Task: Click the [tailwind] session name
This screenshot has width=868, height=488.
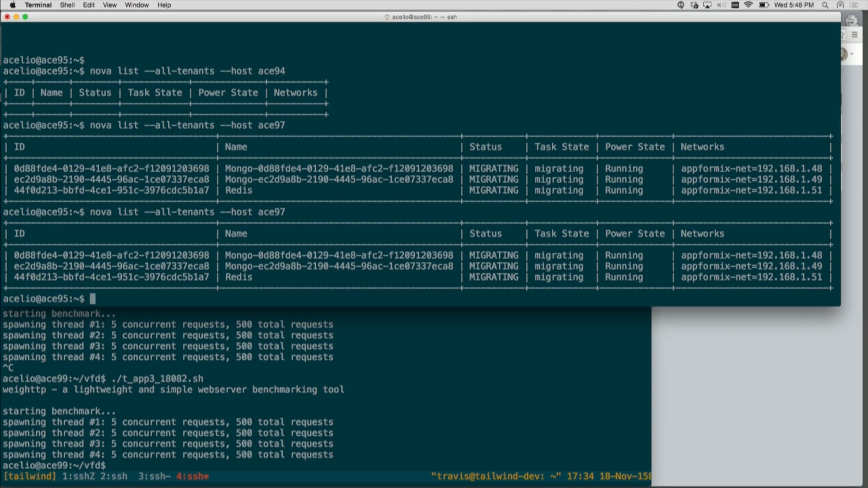Action: (30, 476)
